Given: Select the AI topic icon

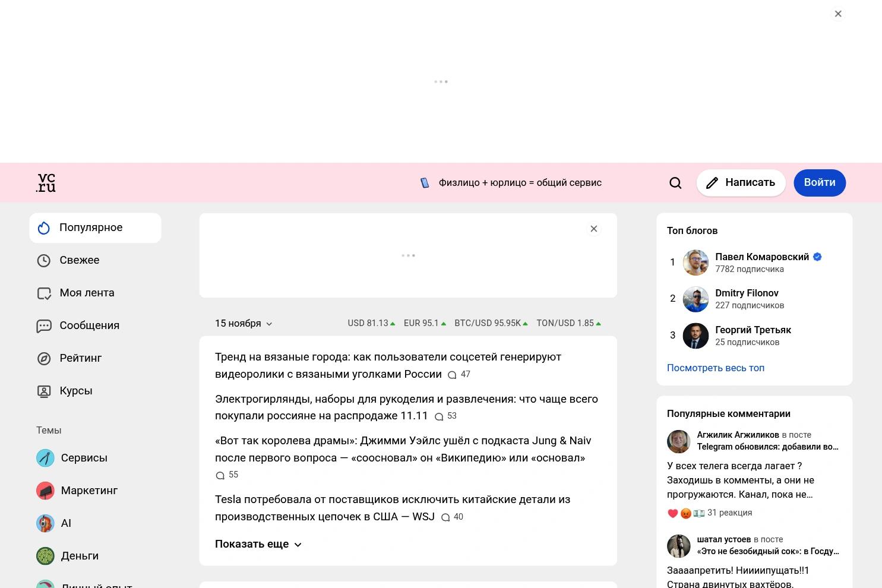Looking at the screenshot, I should point(45,523).
